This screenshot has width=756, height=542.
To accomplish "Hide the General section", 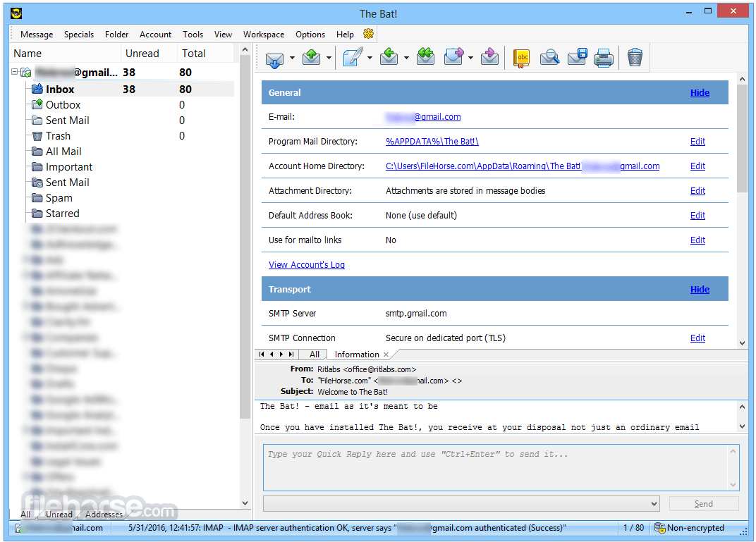I will [700, 92].
